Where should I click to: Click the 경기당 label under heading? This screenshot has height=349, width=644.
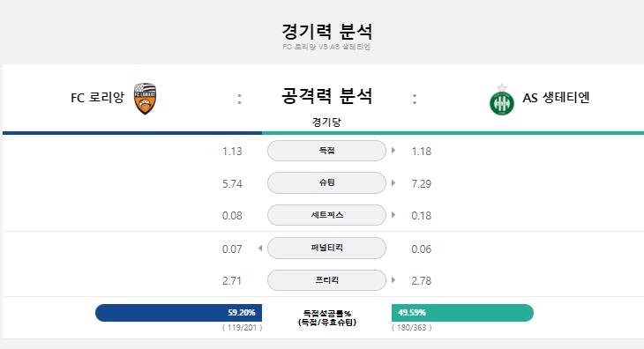pos(326,122)
